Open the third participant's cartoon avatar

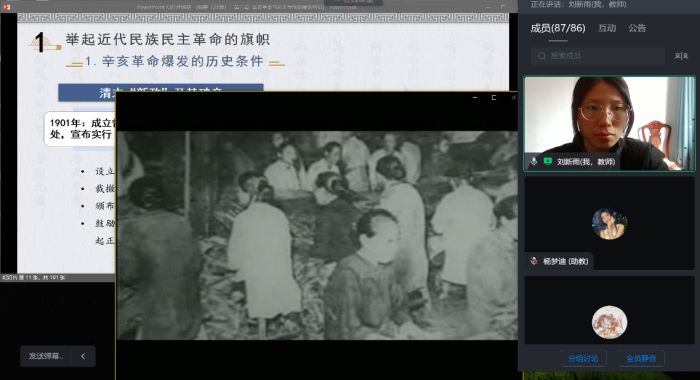pos(609,322)
